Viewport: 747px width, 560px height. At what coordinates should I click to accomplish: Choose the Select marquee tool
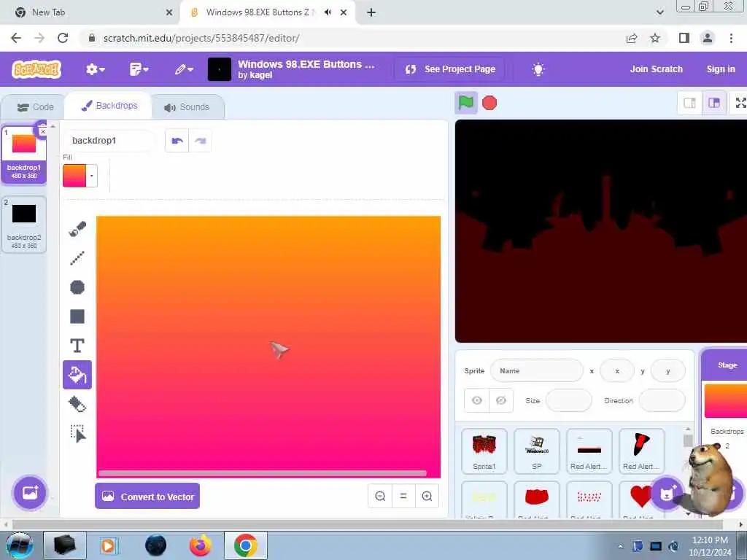click(77, 434)
